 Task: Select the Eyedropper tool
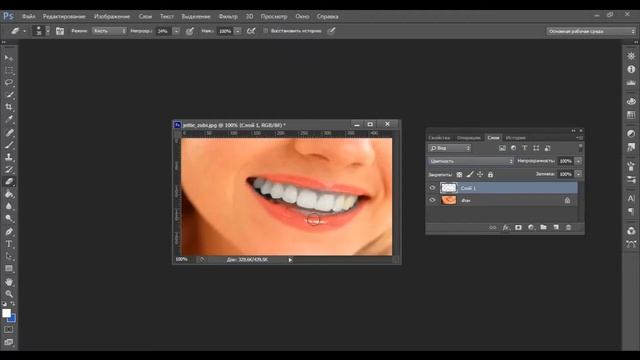(9, 120)
